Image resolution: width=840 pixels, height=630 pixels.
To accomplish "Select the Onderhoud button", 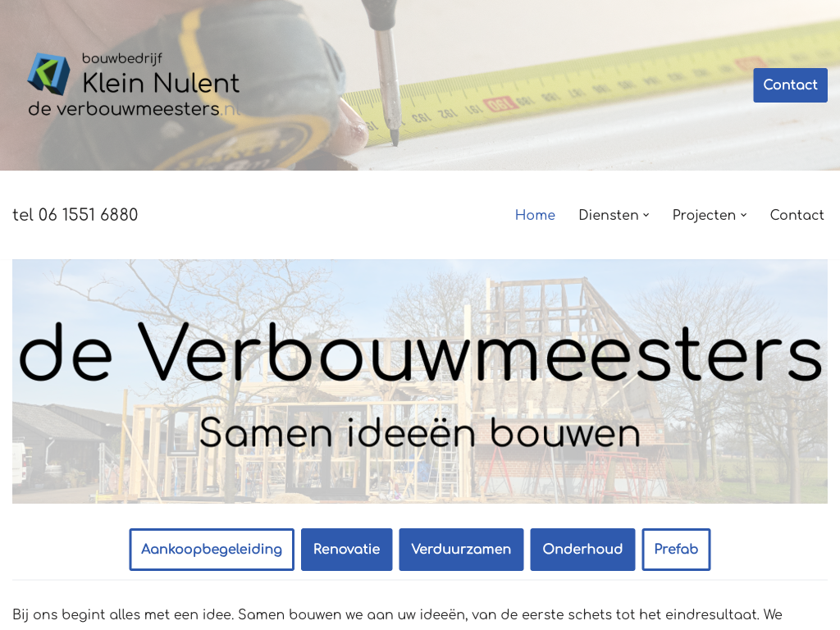I will tap(583, 549).
